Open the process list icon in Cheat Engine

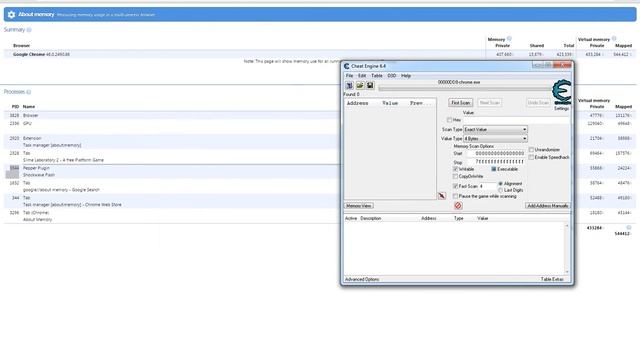(349, 85)
